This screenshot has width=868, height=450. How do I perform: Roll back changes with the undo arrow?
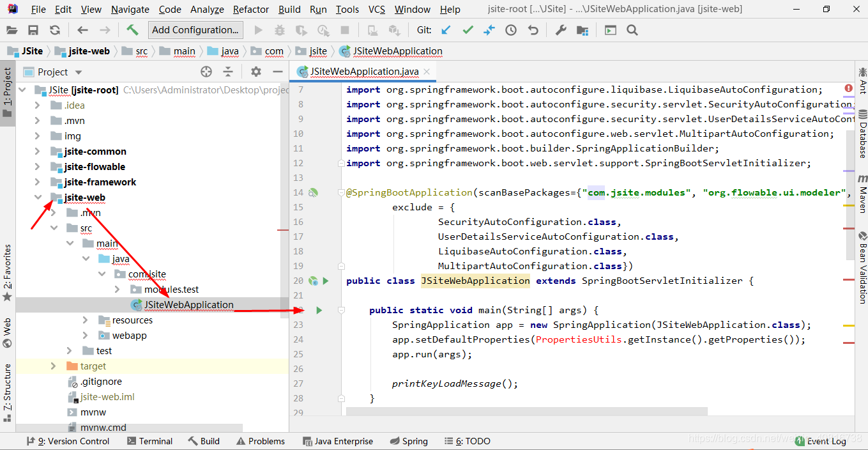pyautogui.click(x=533, y=30)
